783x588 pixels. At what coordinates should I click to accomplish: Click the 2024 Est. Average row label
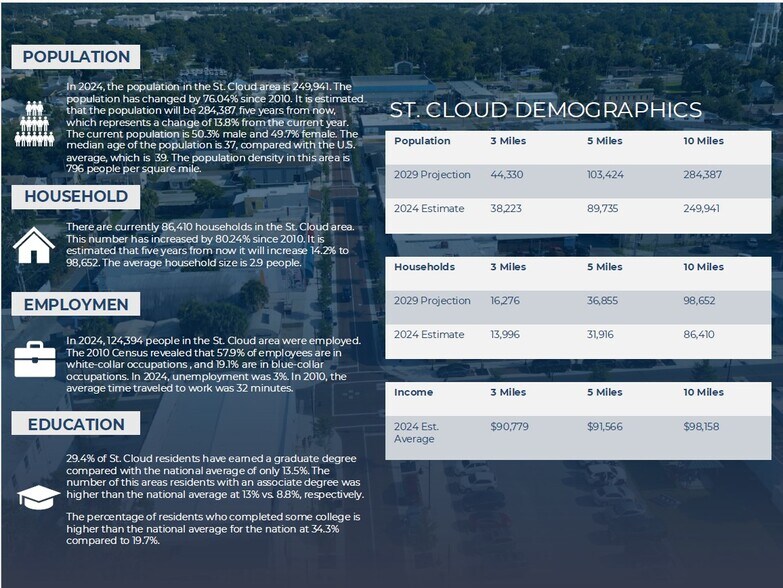pos(417,433)
